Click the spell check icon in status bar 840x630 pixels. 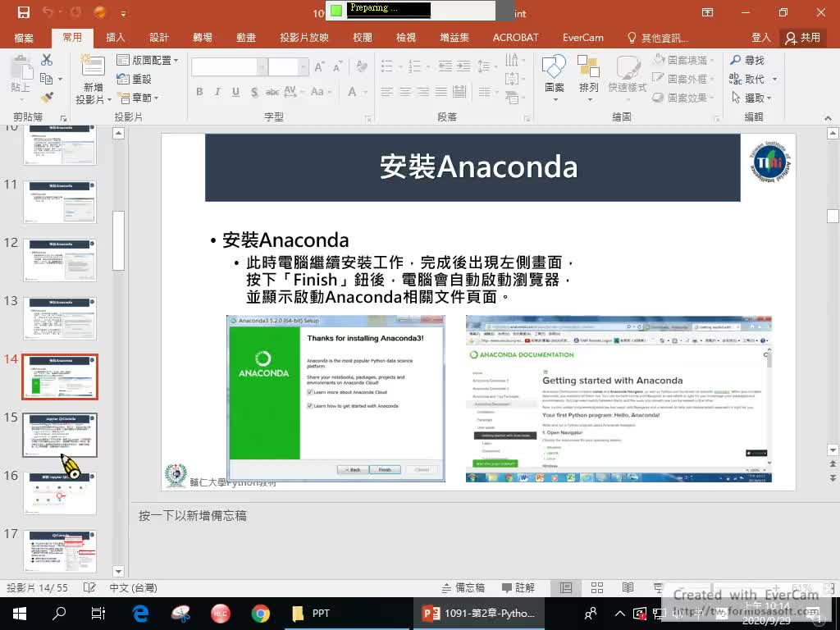coord(89,587)
